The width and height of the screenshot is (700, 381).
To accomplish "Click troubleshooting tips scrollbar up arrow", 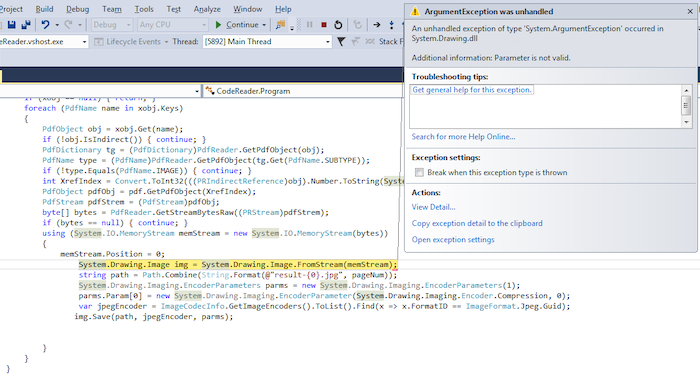I will click(687, 91).
